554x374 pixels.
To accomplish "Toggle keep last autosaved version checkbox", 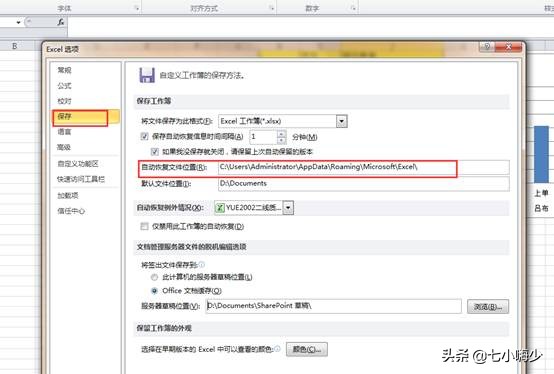I will click(x=154, y=152).
